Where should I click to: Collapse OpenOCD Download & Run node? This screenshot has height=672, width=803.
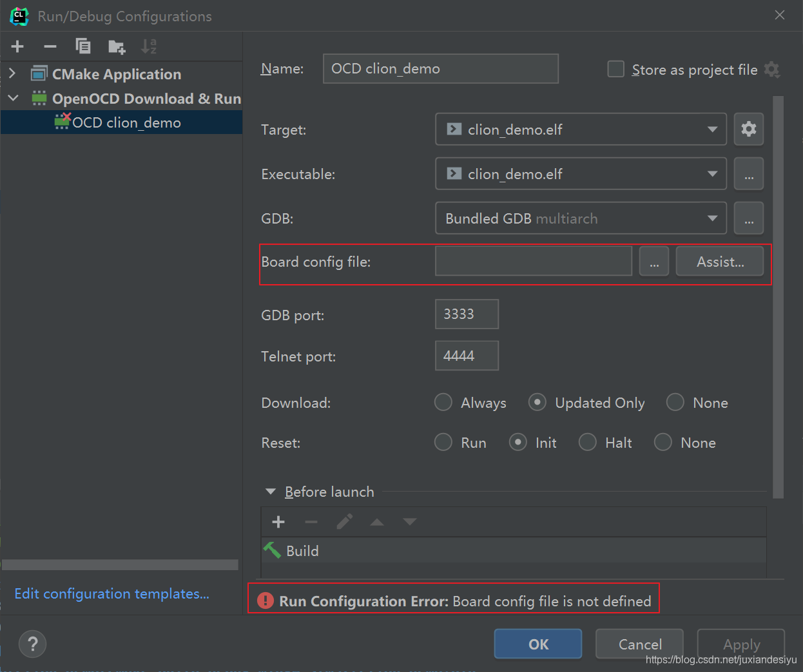point(13,98)
